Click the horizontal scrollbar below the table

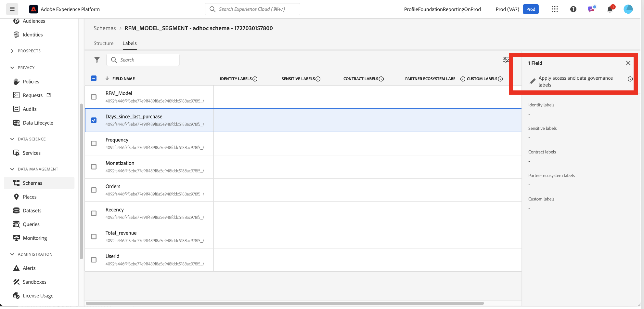285,303
